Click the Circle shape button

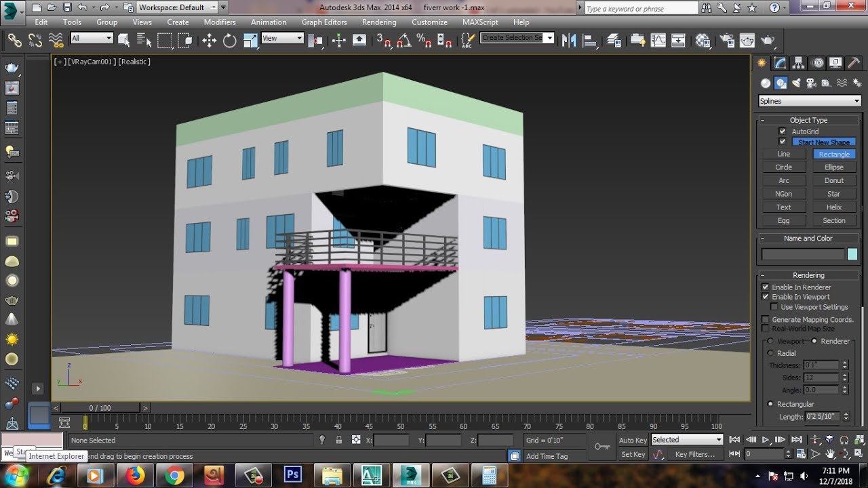pos(783,167)
